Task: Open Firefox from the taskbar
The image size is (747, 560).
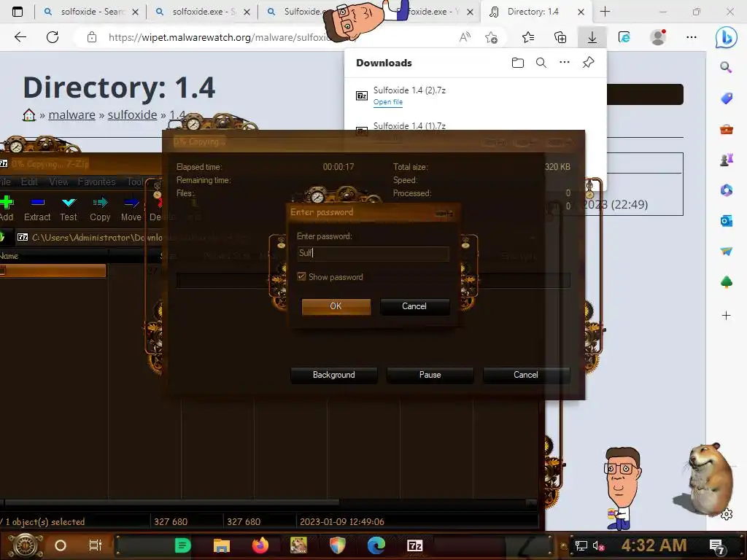Action: point(260,545)
